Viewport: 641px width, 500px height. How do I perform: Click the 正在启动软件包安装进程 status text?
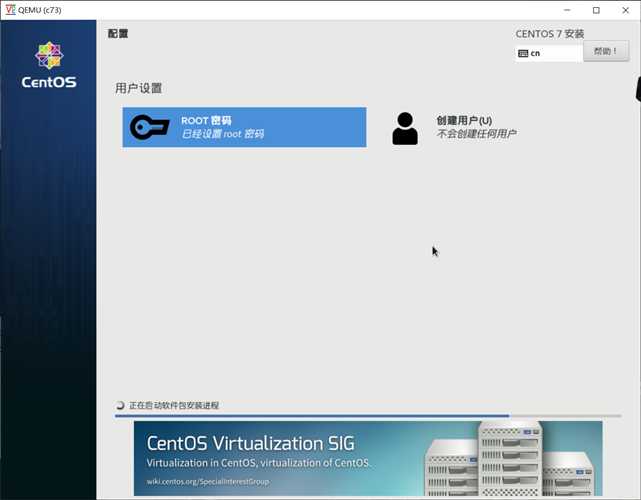[x=174, y=405]
